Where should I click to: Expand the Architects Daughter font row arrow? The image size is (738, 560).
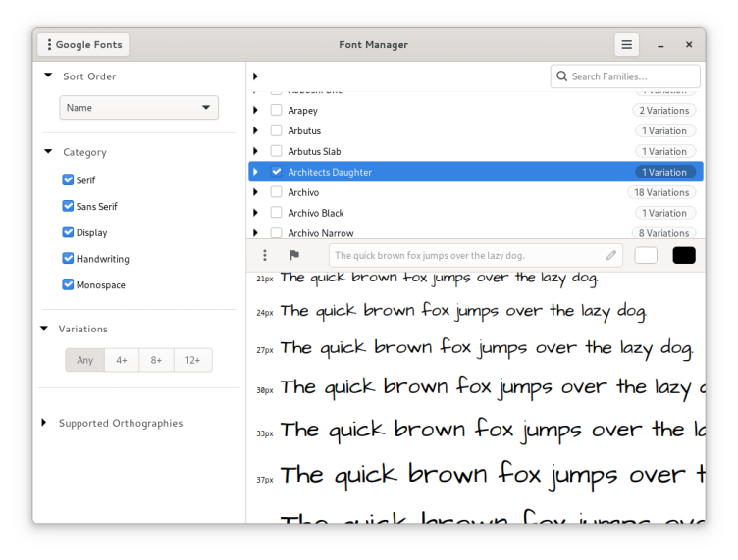click(x=256, y=172)
